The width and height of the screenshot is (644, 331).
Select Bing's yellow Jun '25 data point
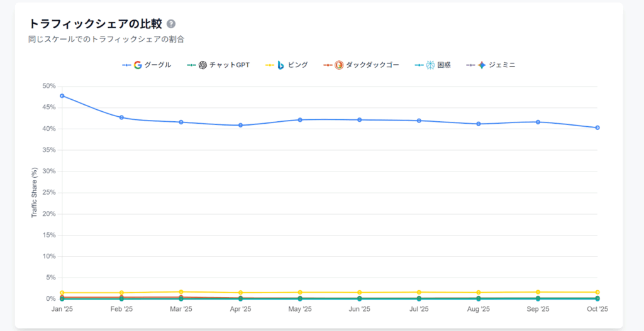[360, 293]
